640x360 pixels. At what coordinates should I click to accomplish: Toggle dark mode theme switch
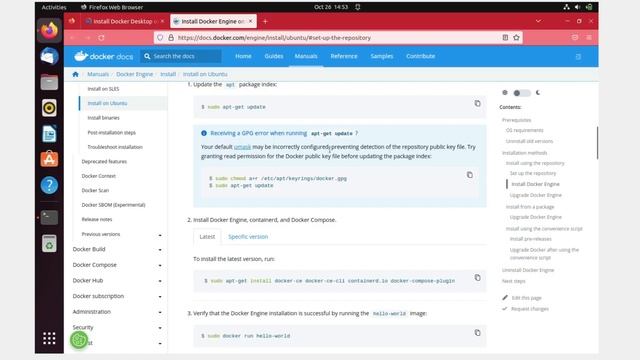point(522,93)
